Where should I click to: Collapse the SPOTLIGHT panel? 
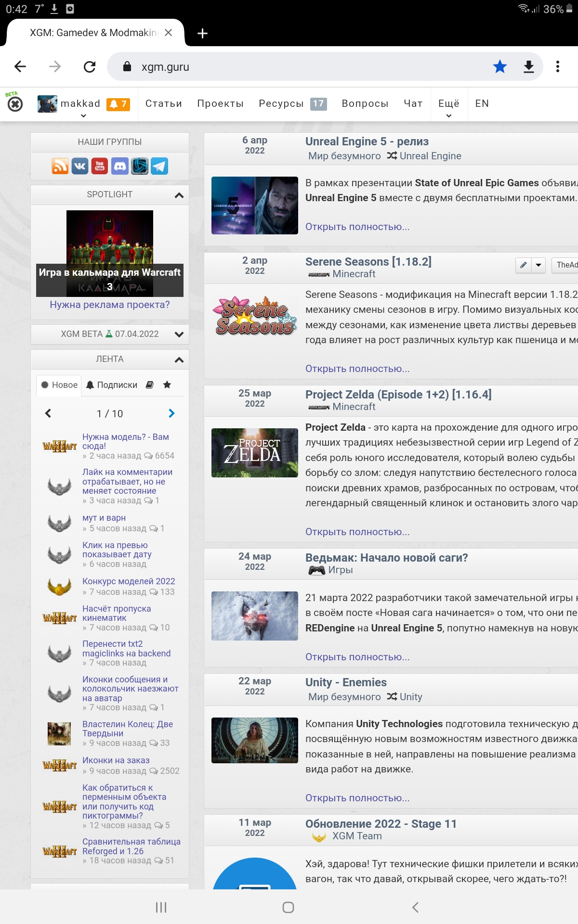point(179,195)
